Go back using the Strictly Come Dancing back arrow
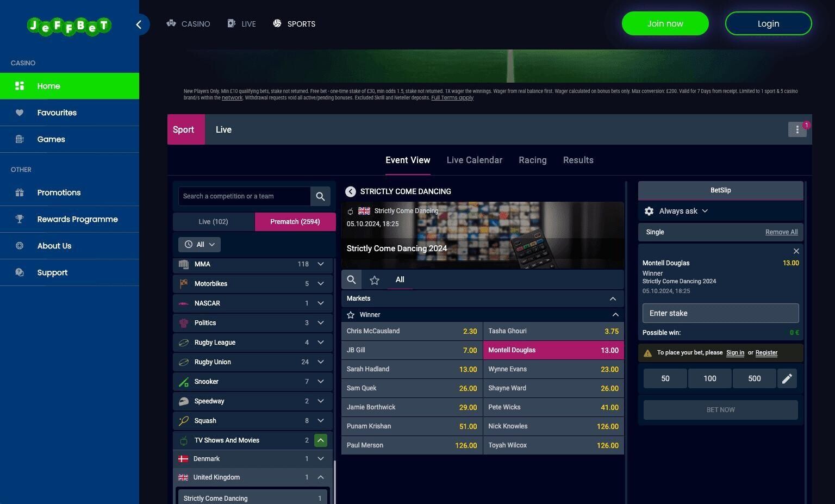835x504 pixels. pos(351,191)
